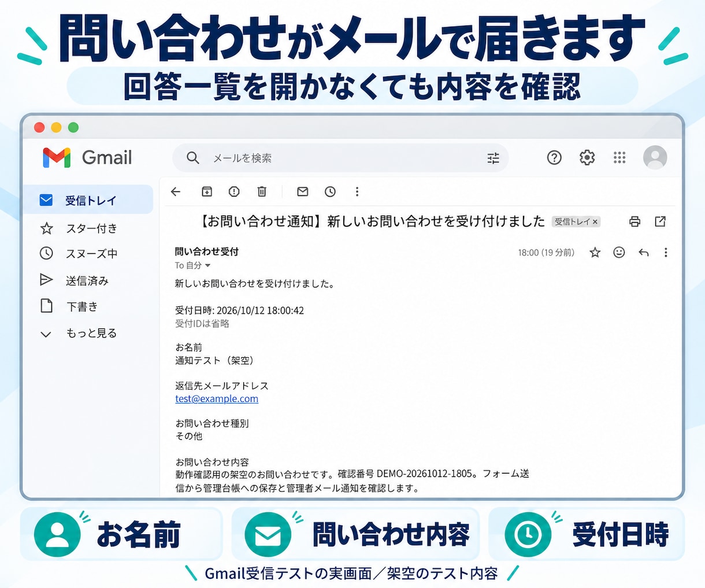Image resolution: width=705 pixels, height=588 pixels.
Task: Click the 受付日時 badge at bottom
Action: point(587,534)
